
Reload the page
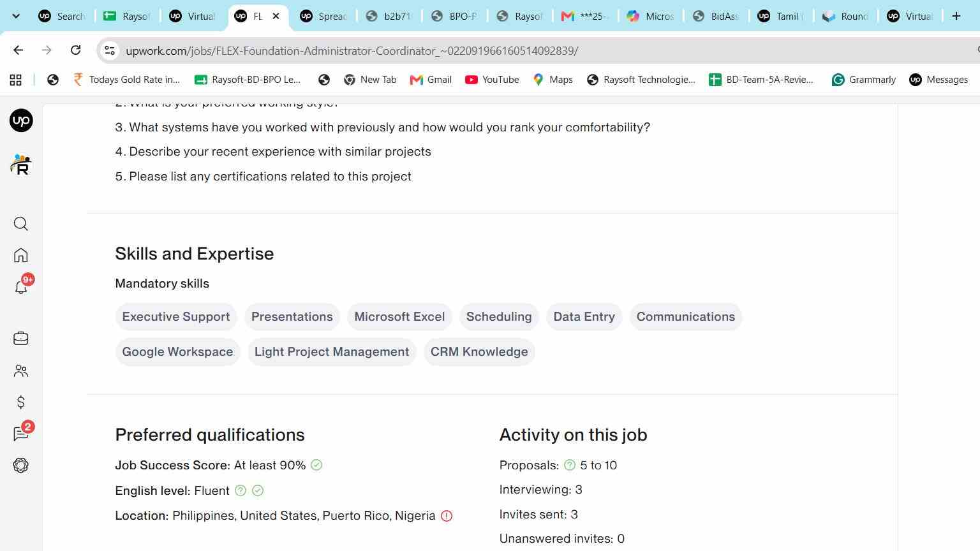(x=75, y=50)
